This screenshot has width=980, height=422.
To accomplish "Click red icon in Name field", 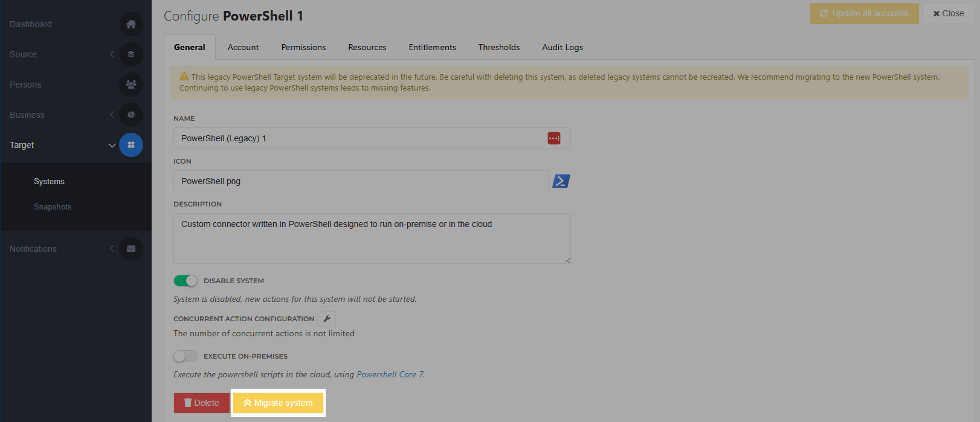I will 554,138.
